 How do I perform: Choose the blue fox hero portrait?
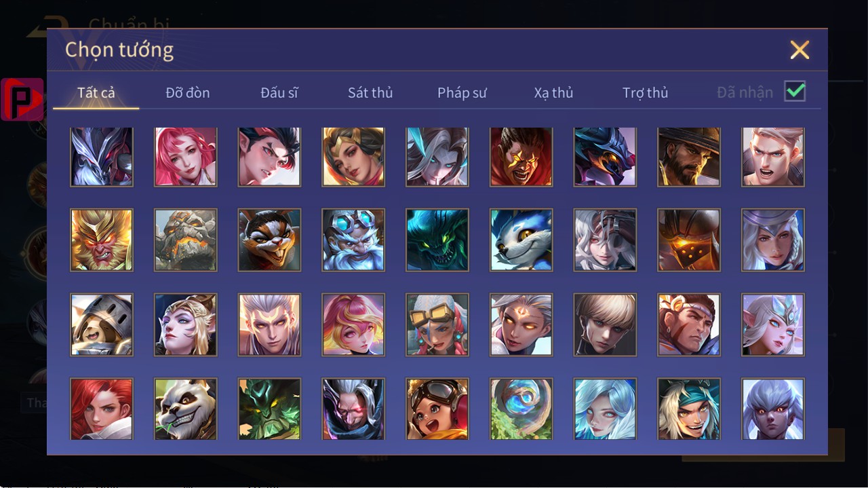(521, 240)
